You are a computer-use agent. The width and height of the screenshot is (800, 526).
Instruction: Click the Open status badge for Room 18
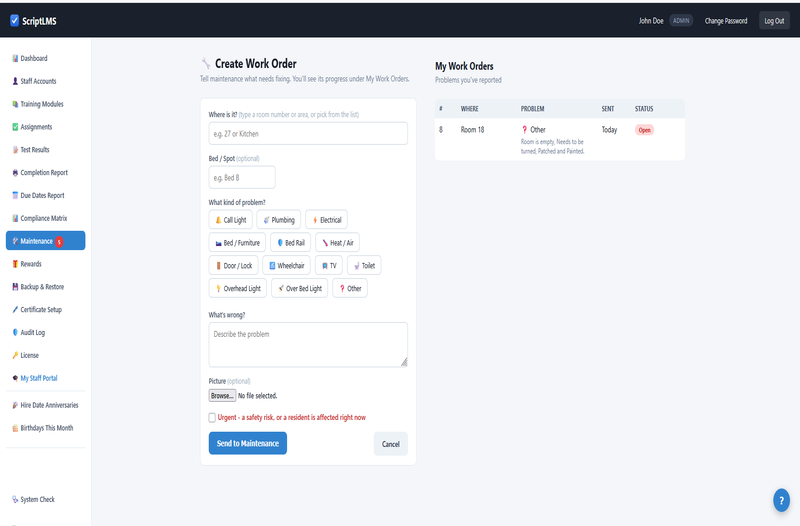point(644,130)
